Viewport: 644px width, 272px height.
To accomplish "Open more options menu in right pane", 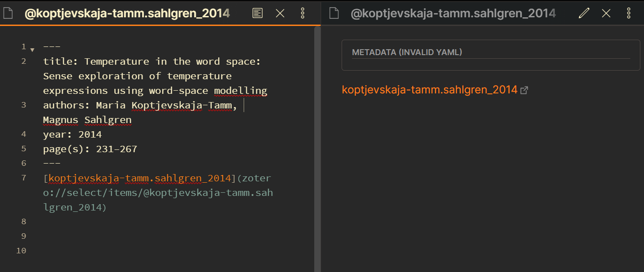I will click(x=629, y=13).
